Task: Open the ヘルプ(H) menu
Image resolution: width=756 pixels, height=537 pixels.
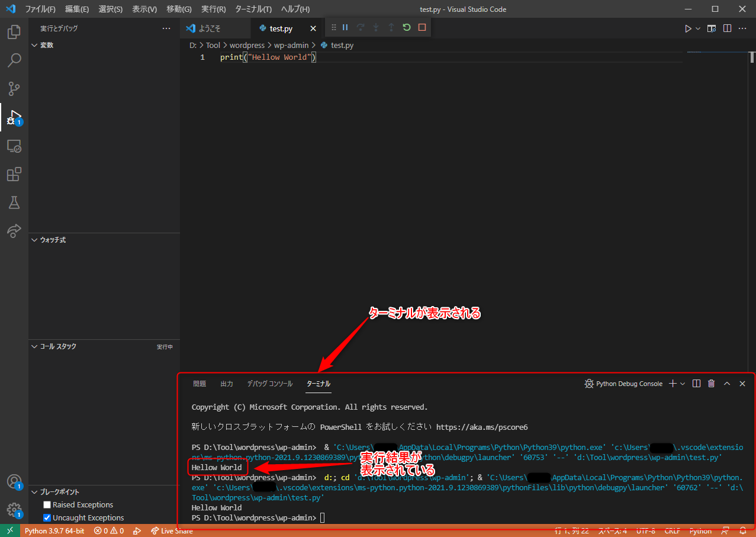Action: pyautogui.click(x=295, y=9)
